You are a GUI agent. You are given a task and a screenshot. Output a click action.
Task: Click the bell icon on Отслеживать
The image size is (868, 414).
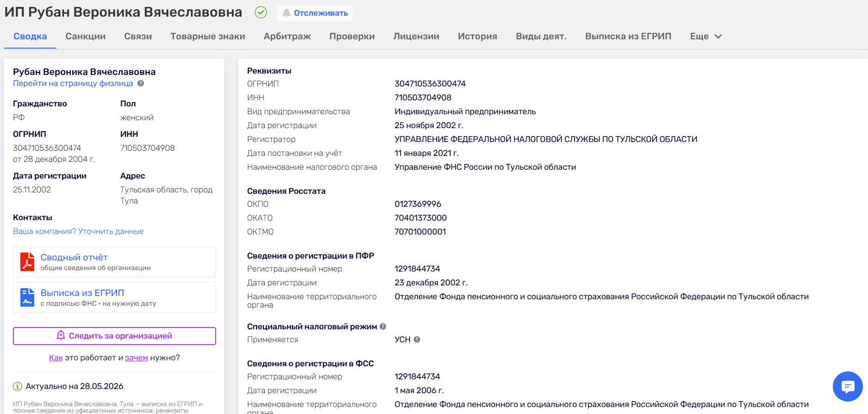[x=286, y=13]
